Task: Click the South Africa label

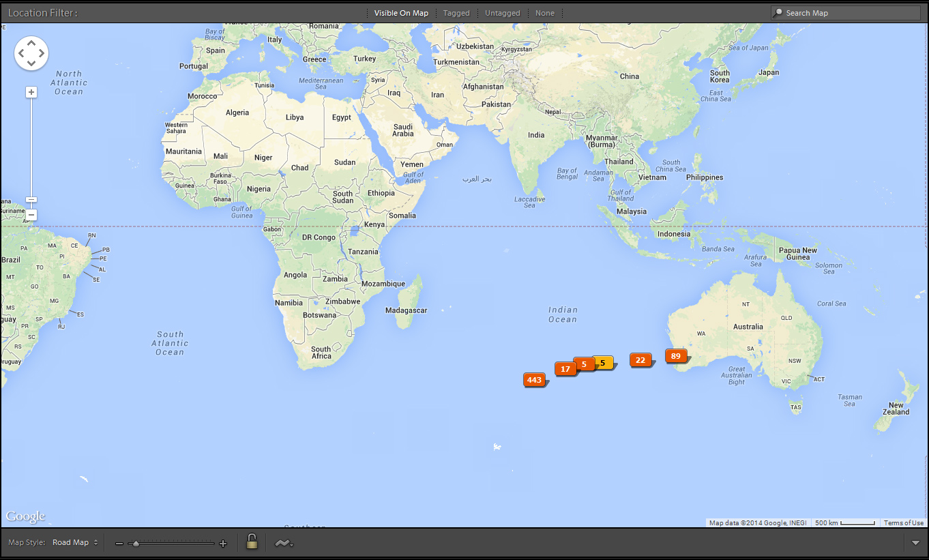Action: (321, 353)
